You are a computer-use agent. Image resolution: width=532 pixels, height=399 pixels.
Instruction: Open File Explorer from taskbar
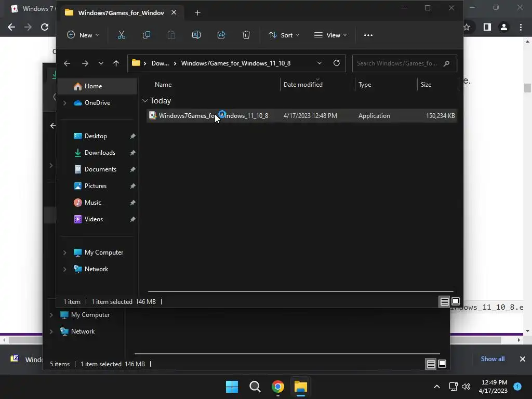(x=301, y=387)
